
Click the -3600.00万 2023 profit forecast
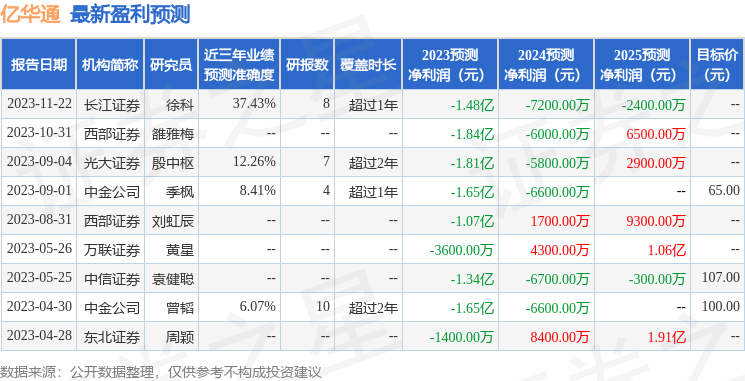461,250
